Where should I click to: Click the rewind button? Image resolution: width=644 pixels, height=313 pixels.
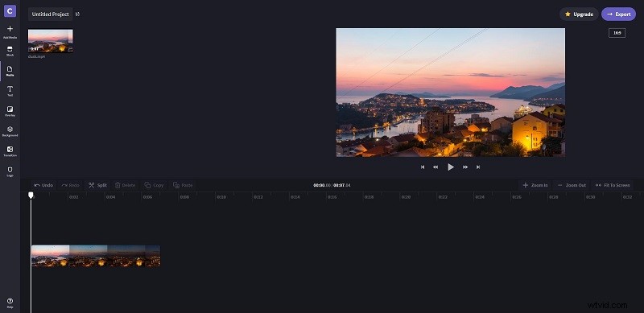[x=436, y=167]
